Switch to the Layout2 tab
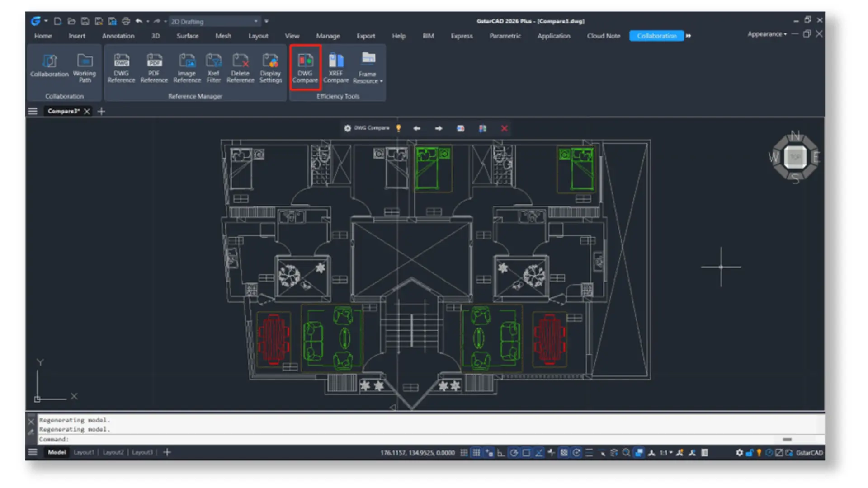The image size is (868, 488). 113,452
